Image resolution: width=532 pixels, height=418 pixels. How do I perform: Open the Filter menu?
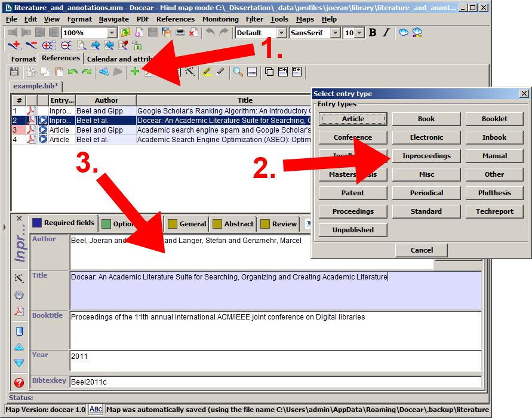(x=254, y=19)
